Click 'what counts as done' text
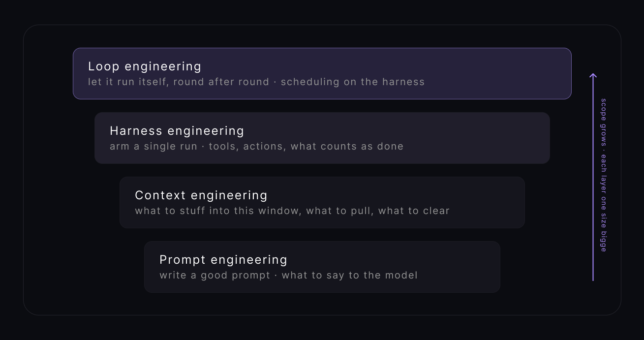The width and height of the screenshot is (644, 340). tap(347, 146)
